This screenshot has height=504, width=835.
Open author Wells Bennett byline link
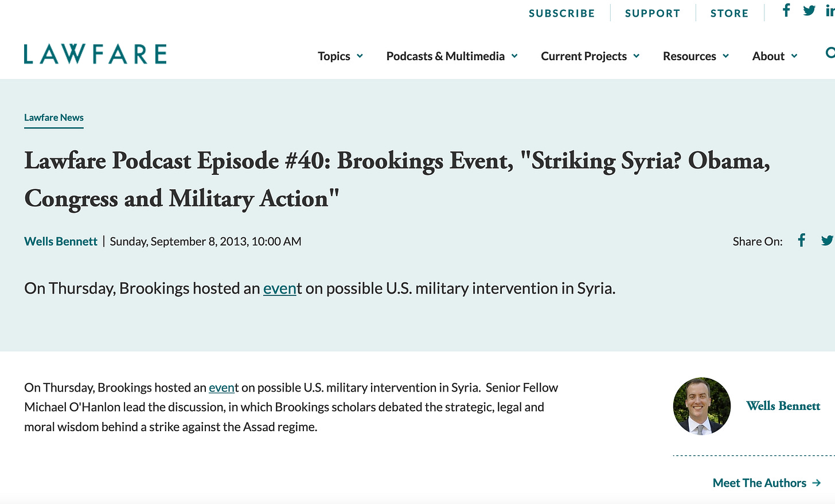click(61, 241)
